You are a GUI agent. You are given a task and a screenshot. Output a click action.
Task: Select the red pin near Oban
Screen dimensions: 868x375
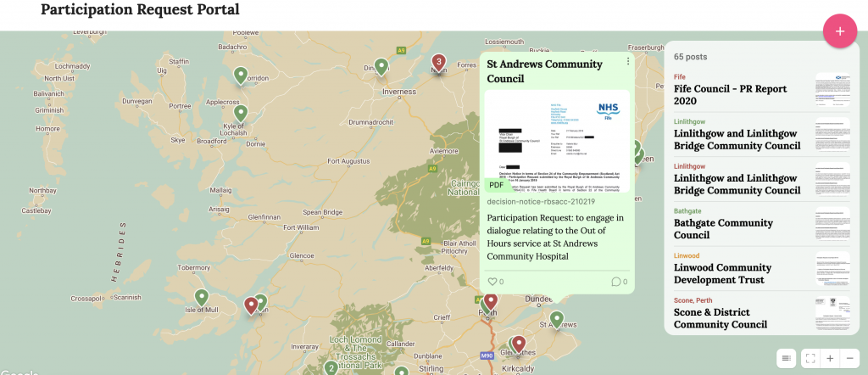251,305
